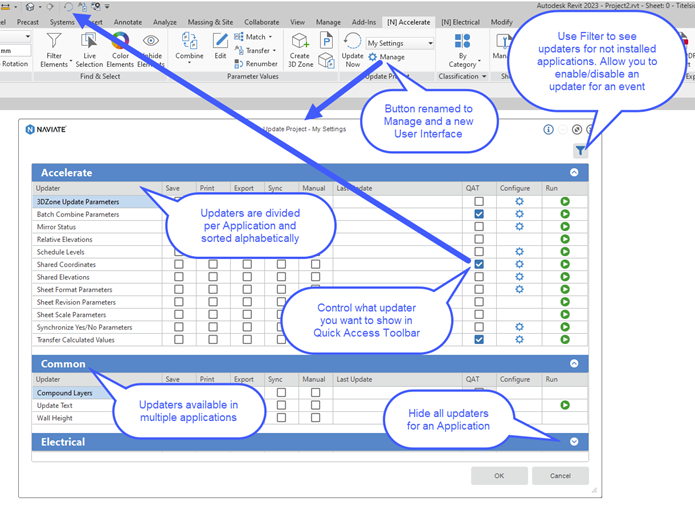The image size is (695, 506).
Task: Run the Sheet Revision Parameters updater
Action: tap(565, 302)
